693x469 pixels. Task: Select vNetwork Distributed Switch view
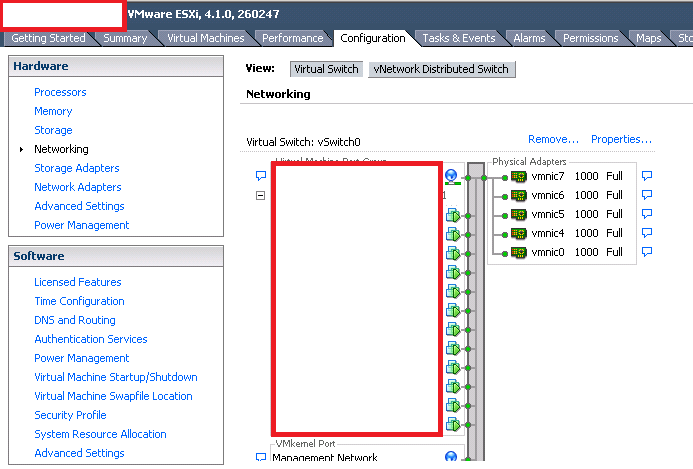point(442,69)
